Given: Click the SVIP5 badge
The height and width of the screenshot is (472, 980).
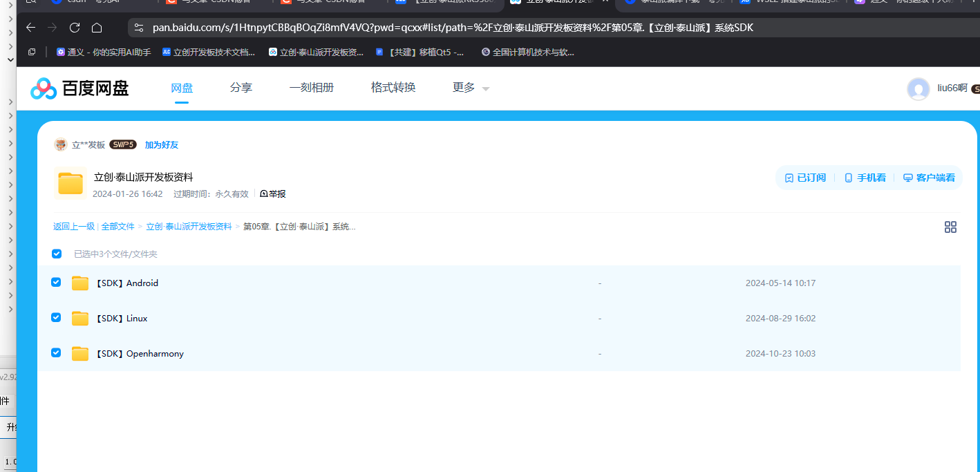Looking at the screenshot, I should point(123,144).
